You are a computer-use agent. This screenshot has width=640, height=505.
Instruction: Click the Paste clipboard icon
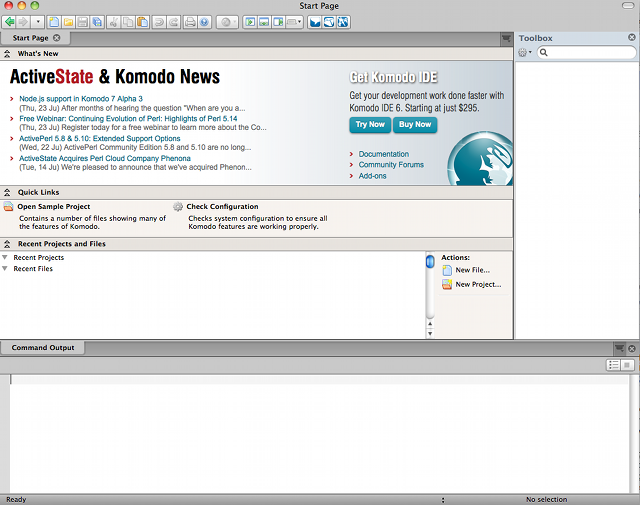pos(142,22)
